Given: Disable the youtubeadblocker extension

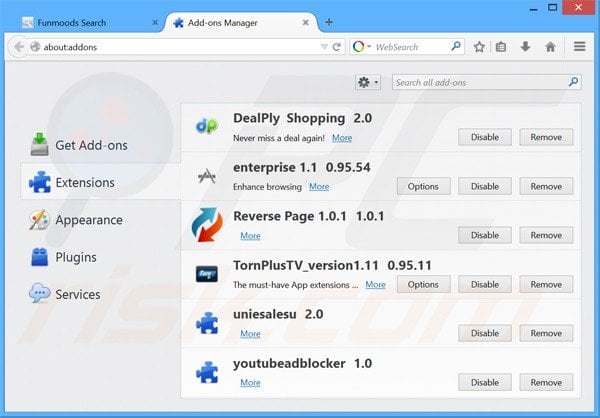Looking at the screenshot, I should tap(485, 382).
